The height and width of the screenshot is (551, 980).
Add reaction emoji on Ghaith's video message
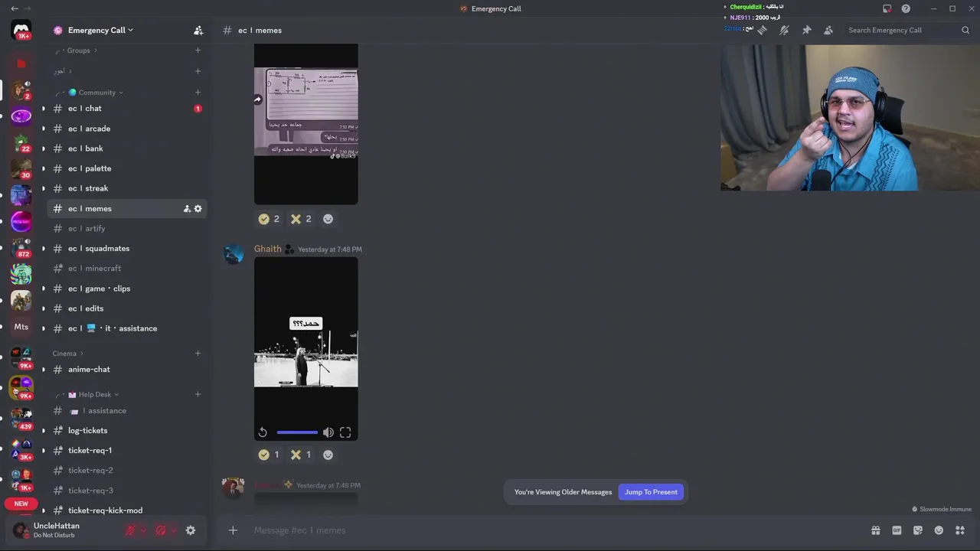tap(328, 455)
